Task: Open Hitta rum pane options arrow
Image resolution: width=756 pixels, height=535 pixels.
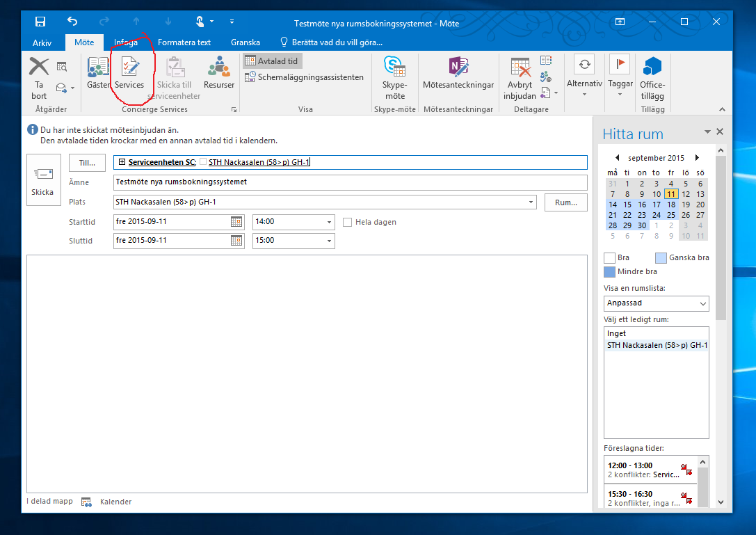Action: [707, 131]
